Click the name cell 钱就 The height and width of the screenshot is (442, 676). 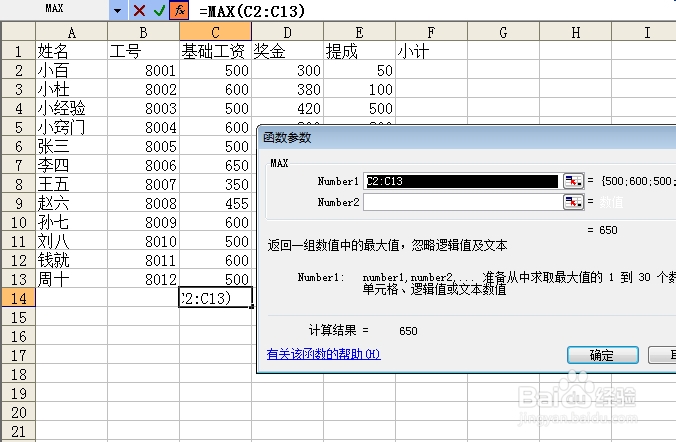[x=72, y=260]
